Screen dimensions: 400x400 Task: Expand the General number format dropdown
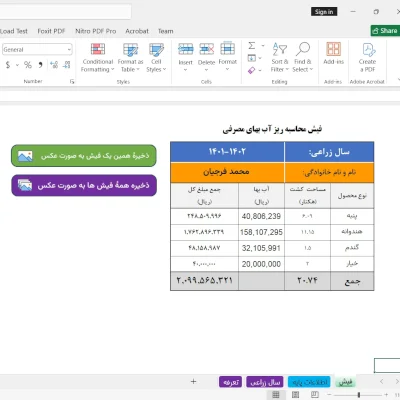tap(69, 49)
